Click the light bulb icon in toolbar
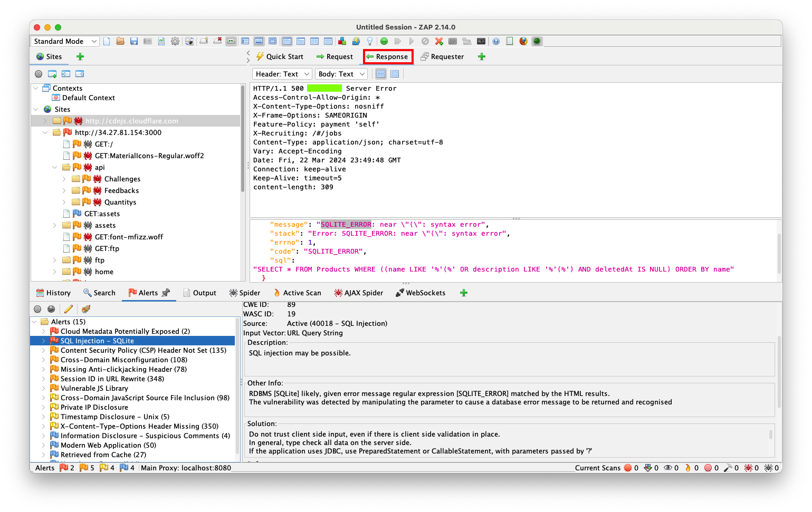 [x=370, y=41]
